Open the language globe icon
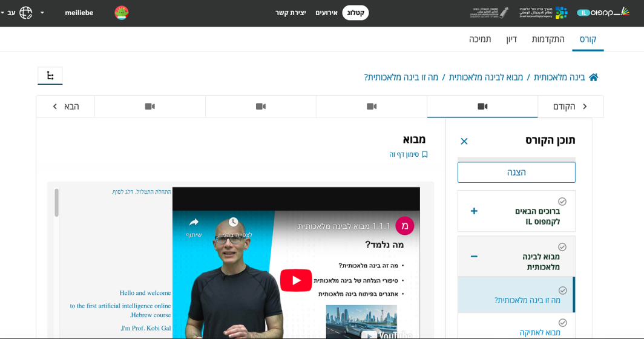The height and width of the screenshot is (339, 644). 26,13
